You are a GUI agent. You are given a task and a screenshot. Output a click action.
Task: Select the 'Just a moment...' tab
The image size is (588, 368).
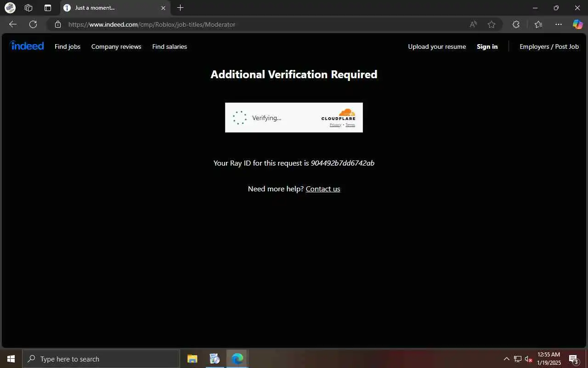point(115,8)
